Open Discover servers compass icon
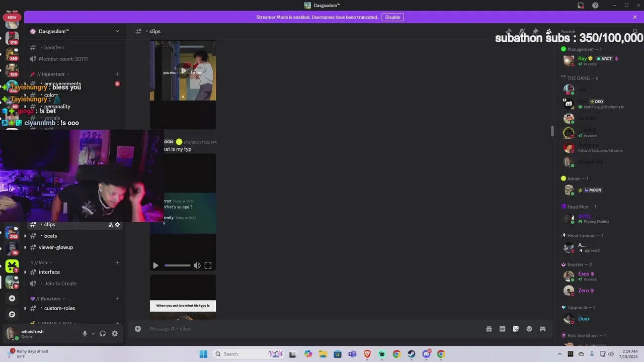The image size is (644, 362). point(12,314)
